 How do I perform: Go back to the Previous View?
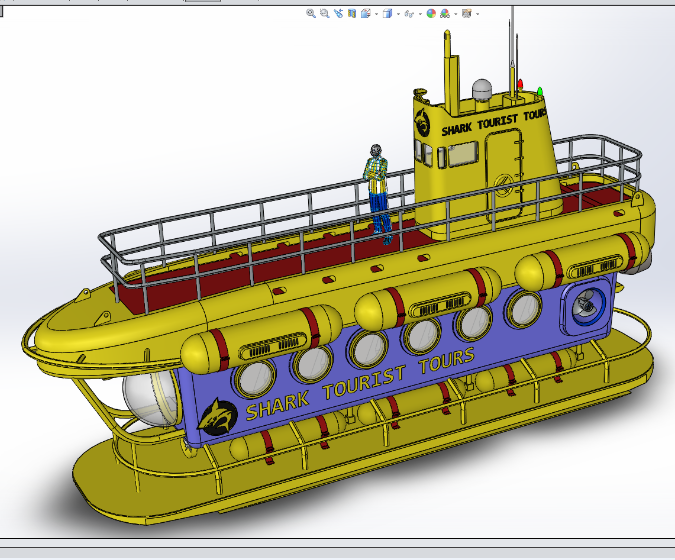pyautogui.click(x=338, y=14)
